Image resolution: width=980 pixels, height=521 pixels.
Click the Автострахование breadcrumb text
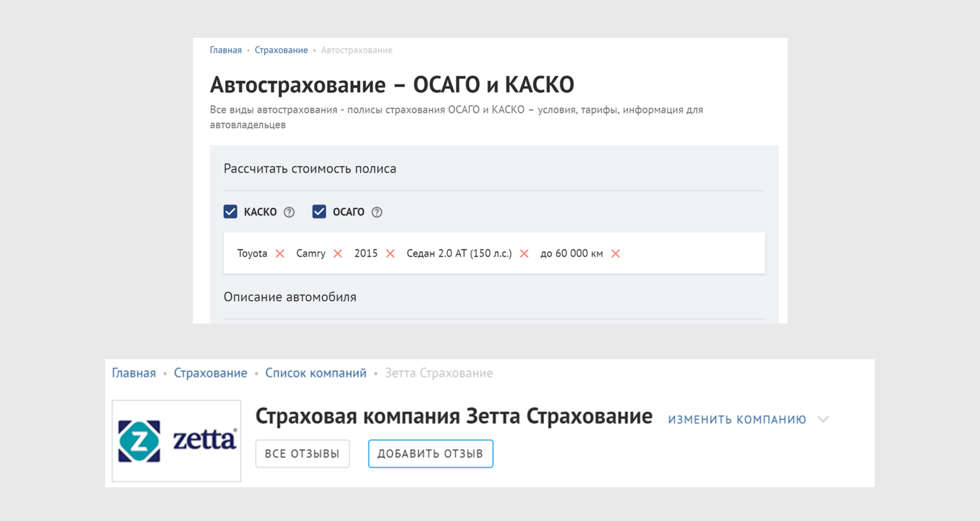tap(357, 50)
